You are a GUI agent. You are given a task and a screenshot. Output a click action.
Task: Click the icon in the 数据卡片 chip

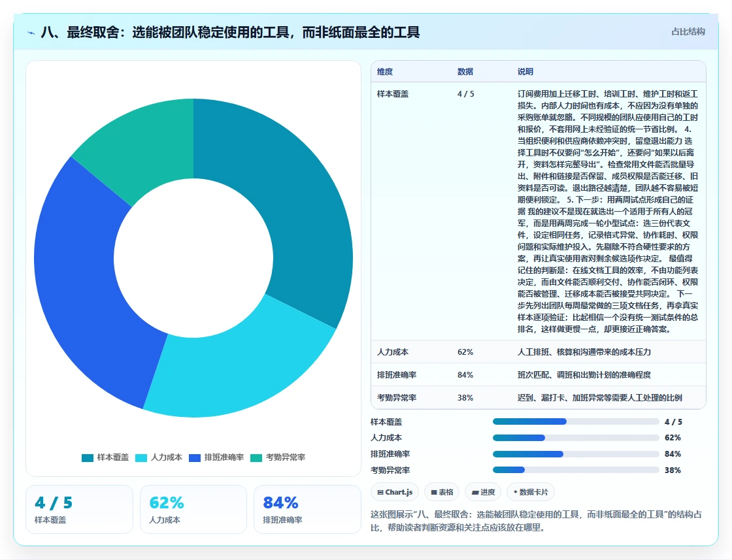(515, 492)
